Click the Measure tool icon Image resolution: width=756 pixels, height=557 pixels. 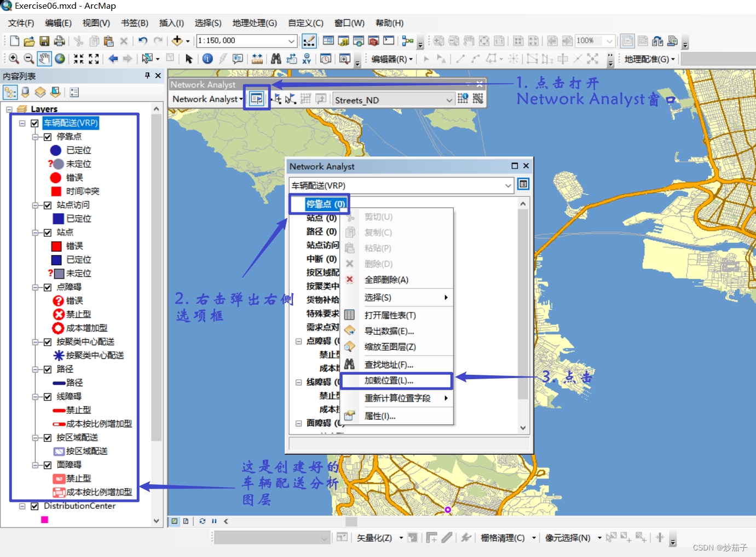(x=257, y=59)
